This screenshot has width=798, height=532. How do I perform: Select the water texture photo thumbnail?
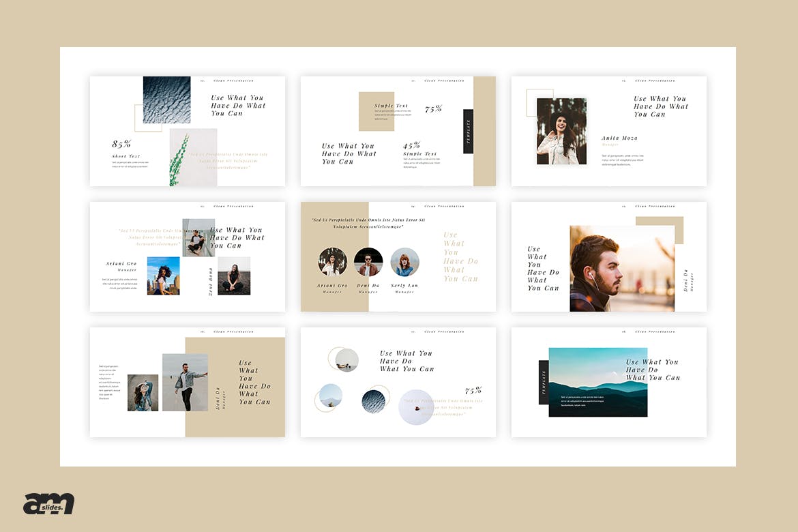click(166, 100)
